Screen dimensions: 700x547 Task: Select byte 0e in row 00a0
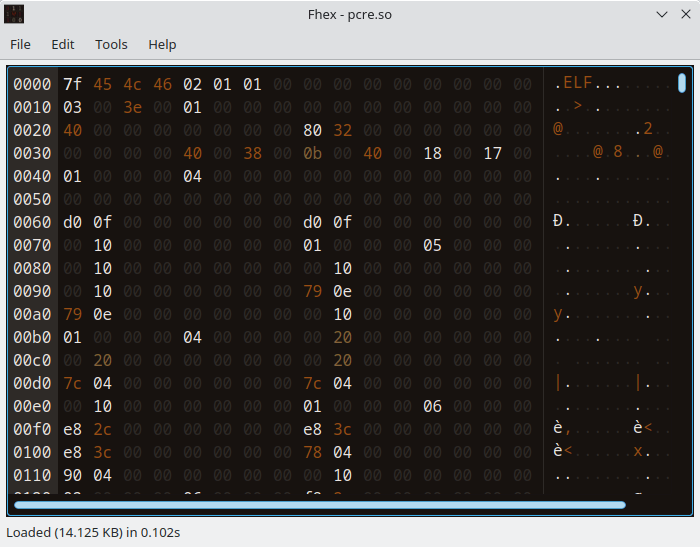pyautogui.click(x=102, y=315)
